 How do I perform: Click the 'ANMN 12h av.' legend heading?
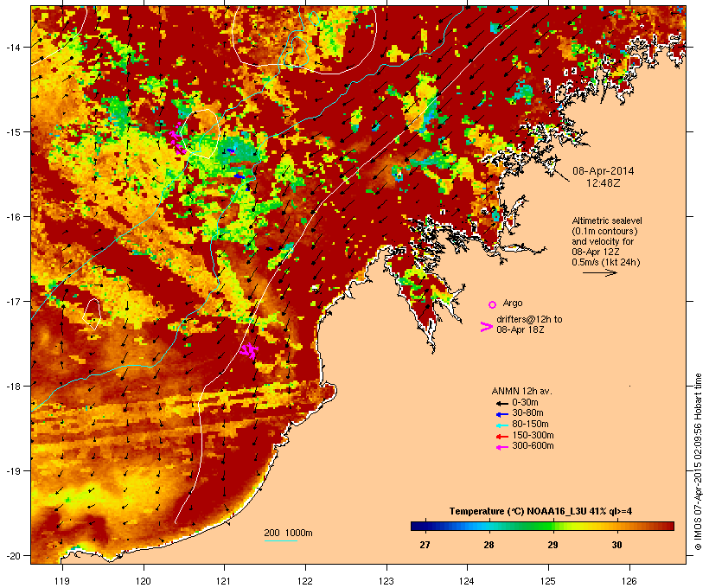coord(521,391)
